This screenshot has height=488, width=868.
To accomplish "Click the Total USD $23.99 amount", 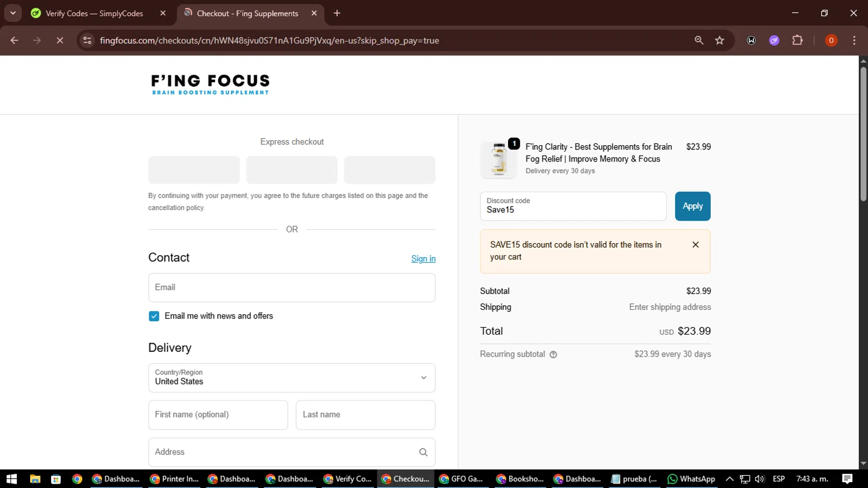I will (x=685, y=331).
